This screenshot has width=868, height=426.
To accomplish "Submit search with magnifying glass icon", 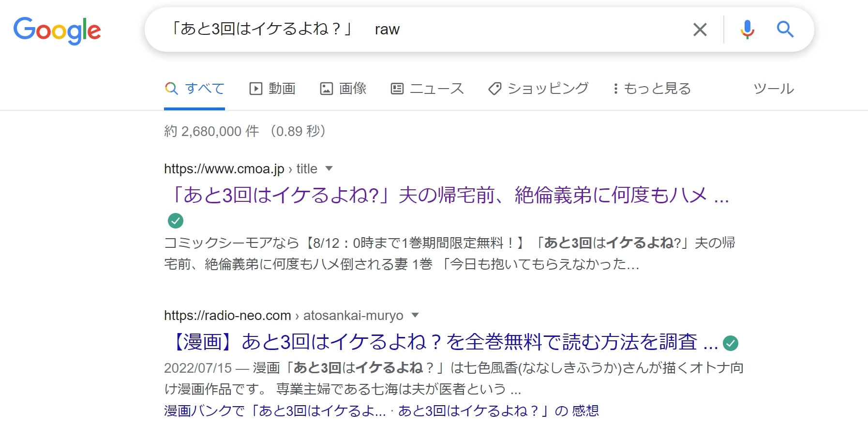I will (x=785, y=30).
